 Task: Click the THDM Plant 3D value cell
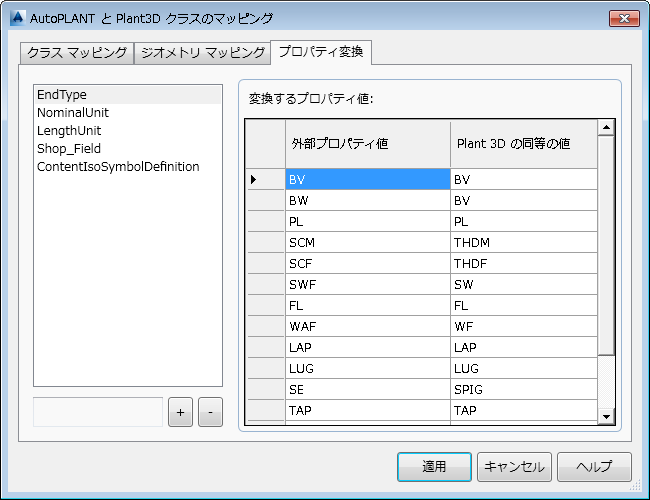click(524, 243)
